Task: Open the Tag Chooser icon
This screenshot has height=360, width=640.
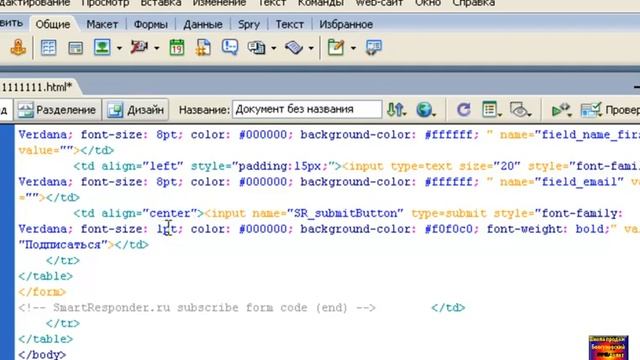Action: point(373,47)
